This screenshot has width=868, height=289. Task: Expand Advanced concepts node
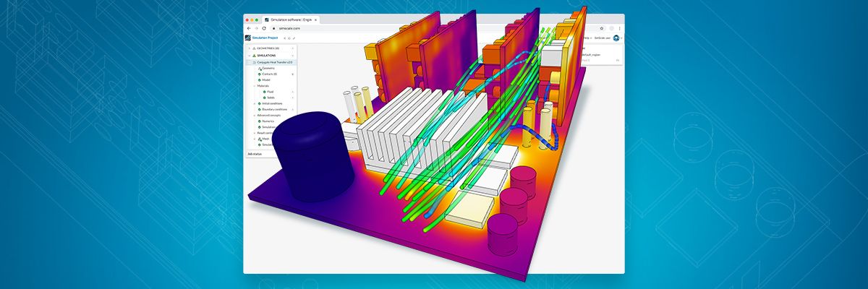(255, 116)
